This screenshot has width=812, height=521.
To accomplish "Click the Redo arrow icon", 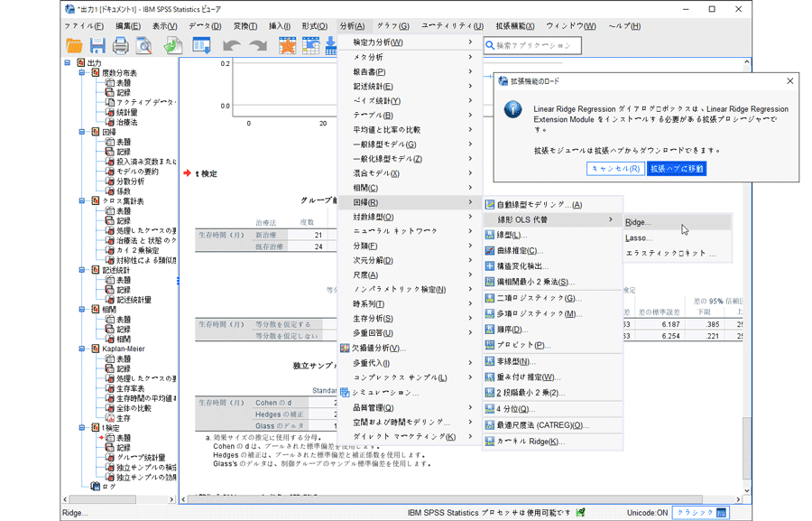I will pyautogui.click(x=258, y=45).
